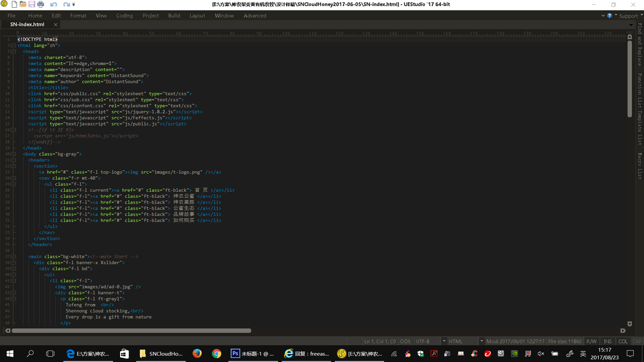
Task: Open the file tab list dropdown arrow
Action: pos(631,25)
